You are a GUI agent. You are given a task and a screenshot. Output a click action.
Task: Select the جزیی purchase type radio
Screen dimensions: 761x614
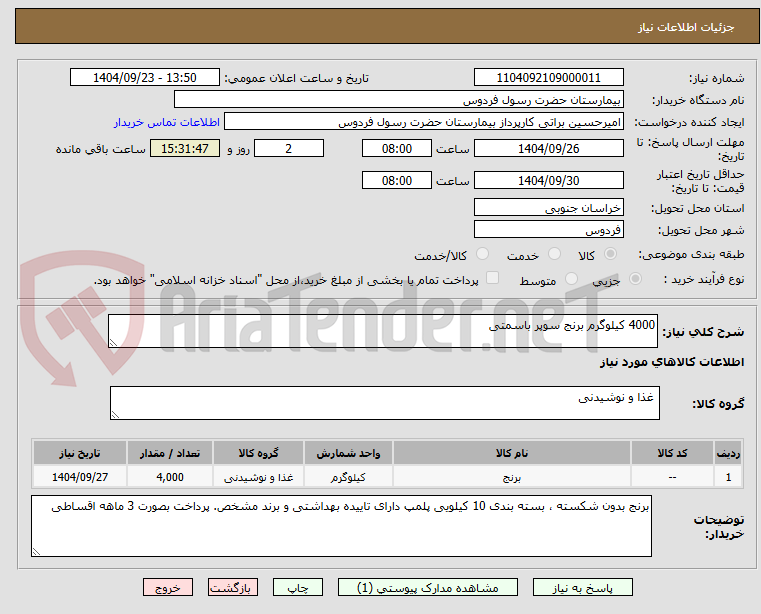pos(635,279)
